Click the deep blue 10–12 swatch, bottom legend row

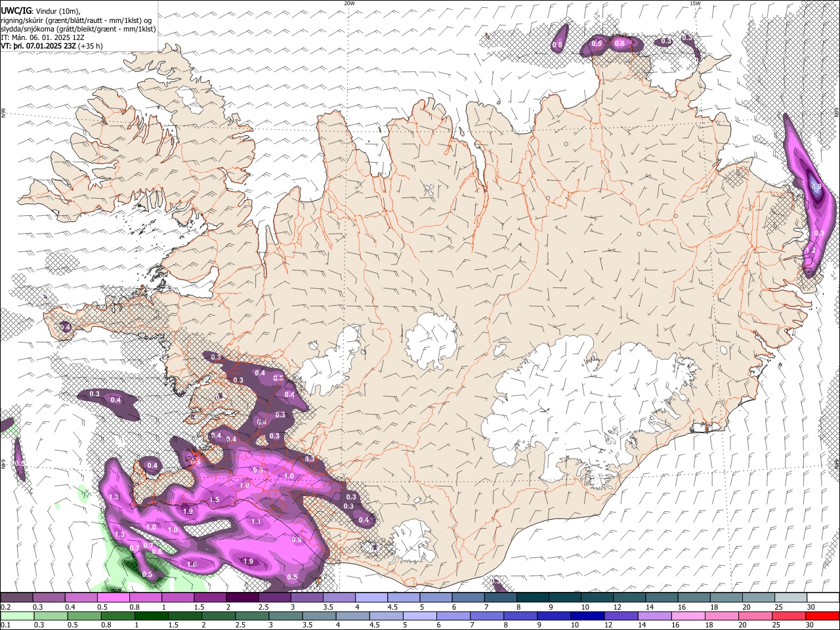[x=587, y=616]
